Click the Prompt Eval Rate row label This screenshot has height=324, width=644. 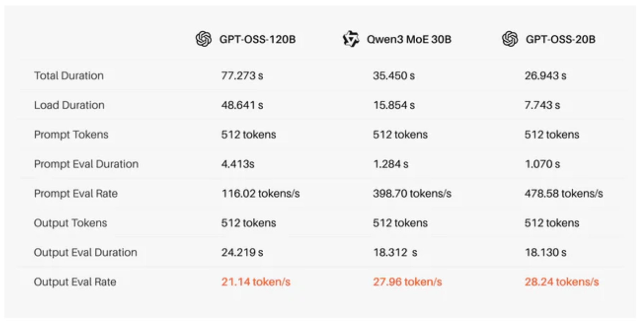point(76,193)
